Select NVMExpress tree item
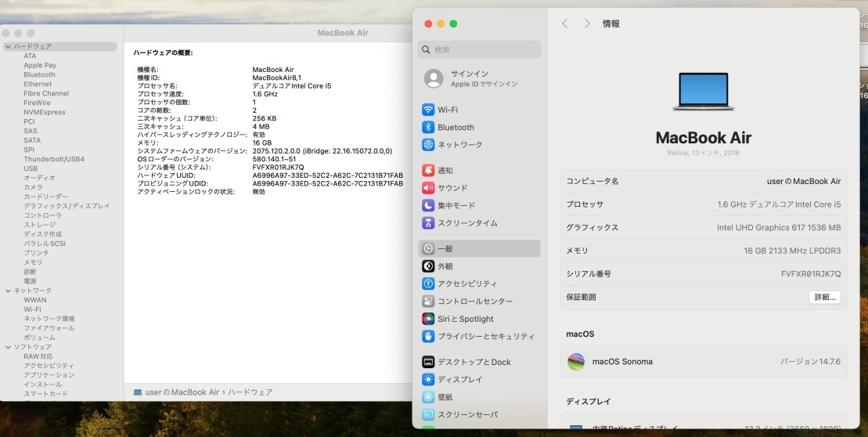 click(45, 113)
